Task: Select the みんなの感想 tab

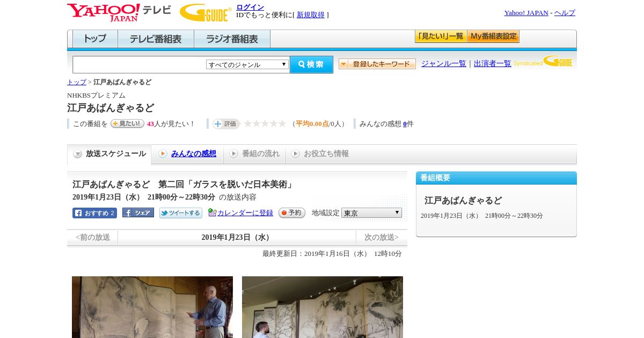Action: coord(187,154)
